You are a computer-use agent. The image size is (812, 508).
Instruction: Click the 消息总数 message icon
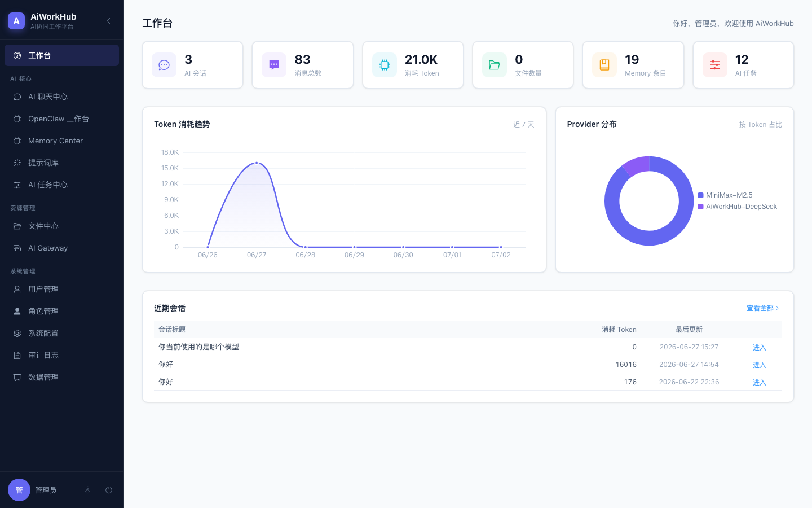(x=274, y=65)
